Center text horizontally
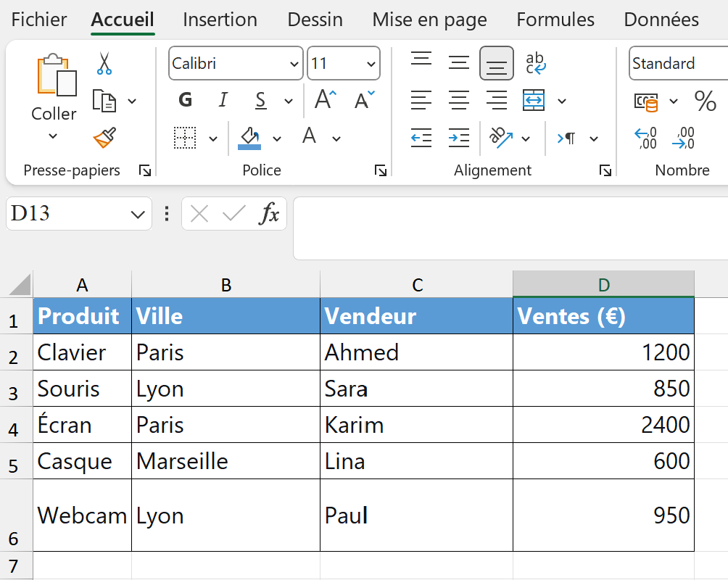728x580 pixels. pyautogui.click(x=459, y=100)
